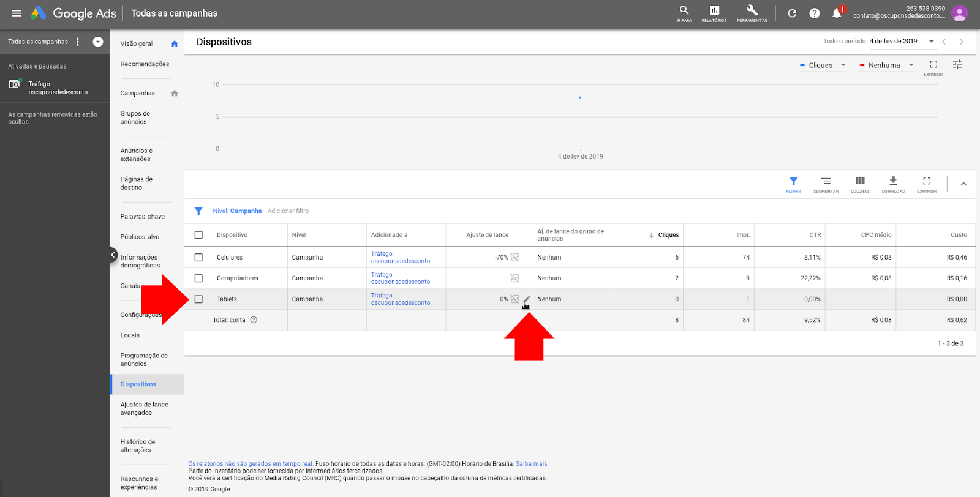
Task: Click the Nível: Campanha filter chip
Action: [x=237, y=211]
